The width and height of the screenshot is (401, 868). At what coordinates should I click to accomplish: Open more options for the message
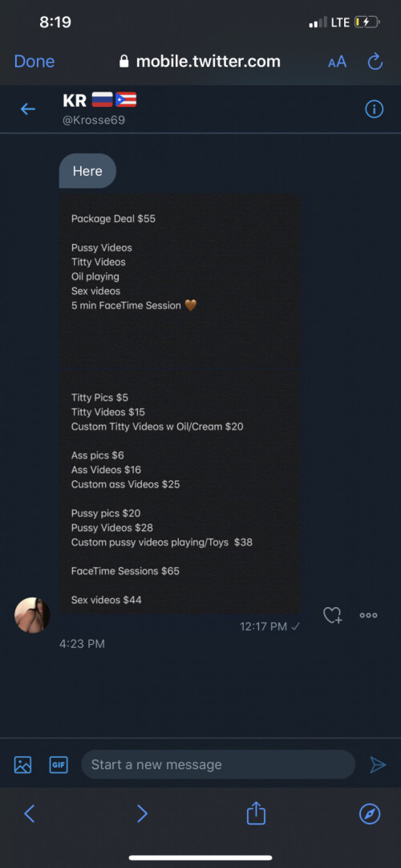coord(368,615)
